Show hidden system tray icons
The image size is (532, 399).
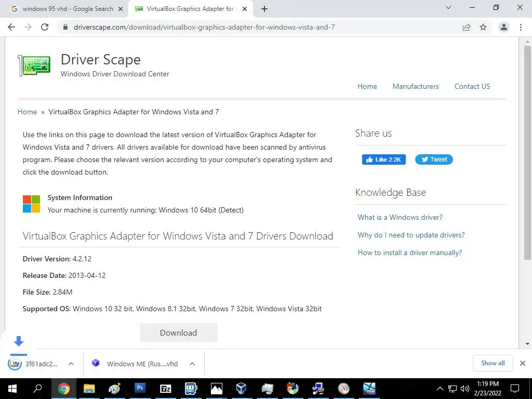click(x=440, y=389)
